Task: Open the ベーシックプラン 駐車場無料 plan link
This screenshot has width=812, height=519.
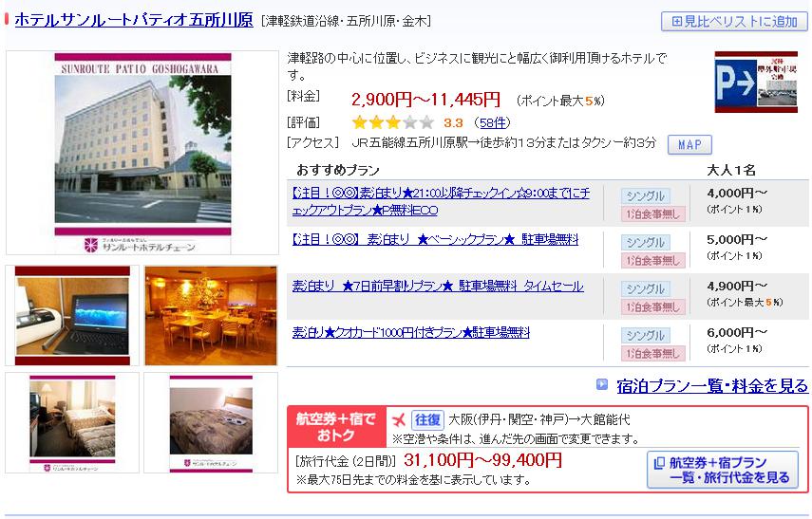Action: [x=436, y=240]
